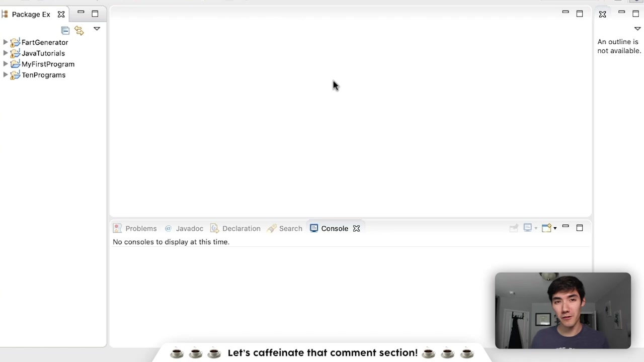Open the Display Selected Console icon
Screen dimensions: 644x362
pyautogui.click(x=527, y=228)
